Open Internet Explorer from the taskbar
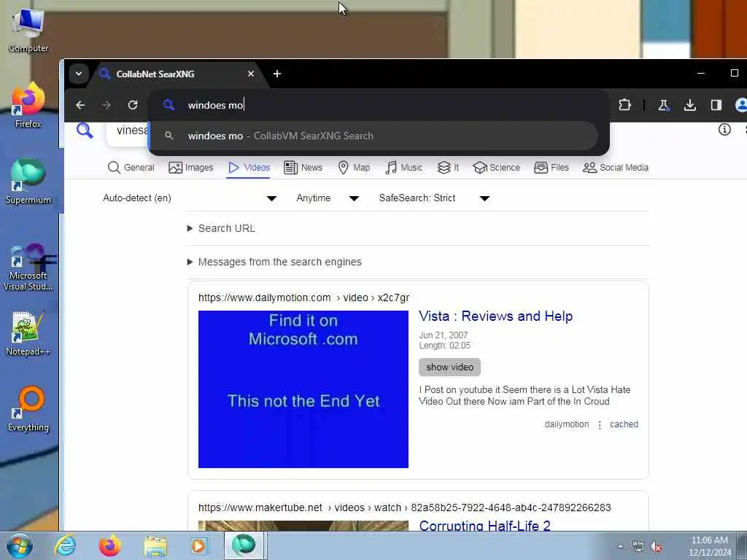747x560 pixels. [65, 545]
